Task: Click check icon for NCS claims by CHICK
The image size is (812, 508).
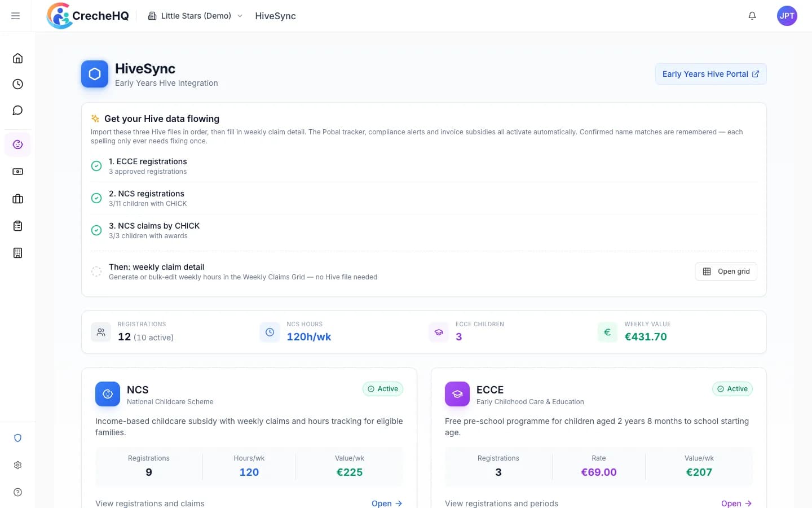Action: click(x=96, y=230)
